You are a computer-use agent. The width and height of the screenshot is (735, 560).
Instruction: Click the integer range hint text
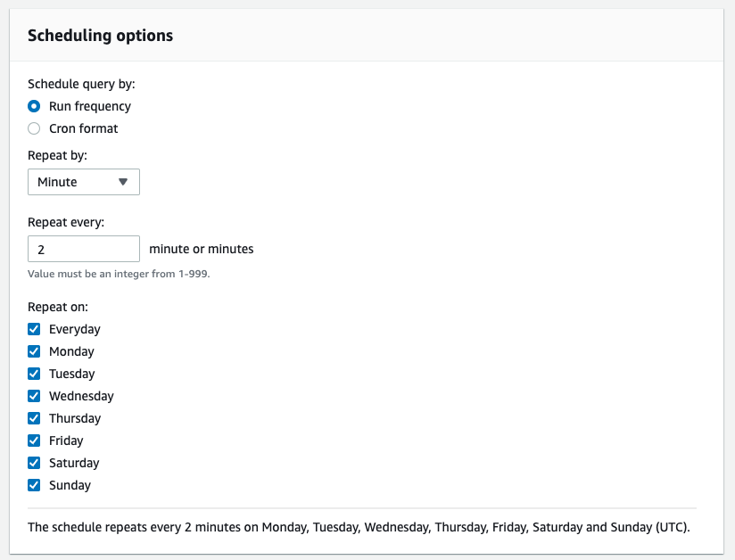pos(119,274)
